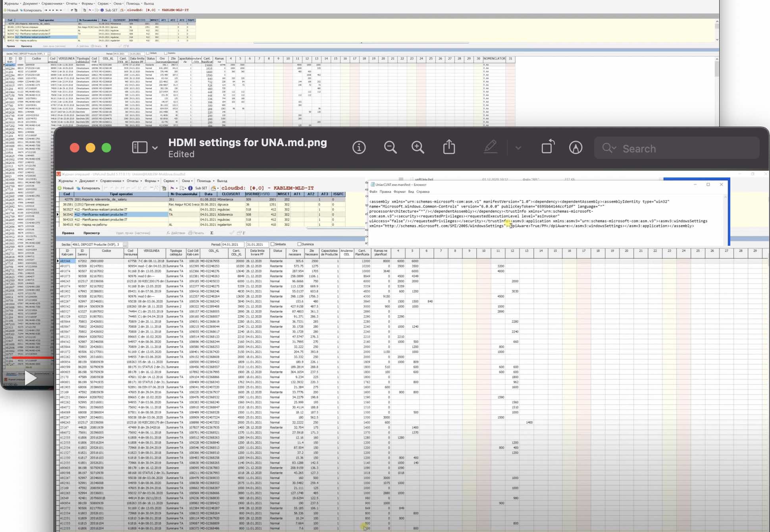Show the Markup toolbar in Preview
Viewport: 770px width, 532px height.
coord(576,148)
